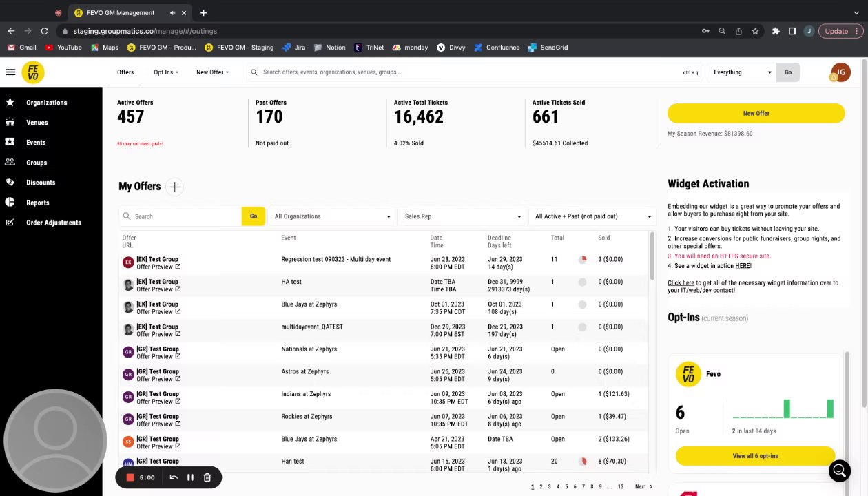The width and height of the screenshot is (868, 496).
Task: Expand the Opt Ins menu
Action: [x=166, y=72]
